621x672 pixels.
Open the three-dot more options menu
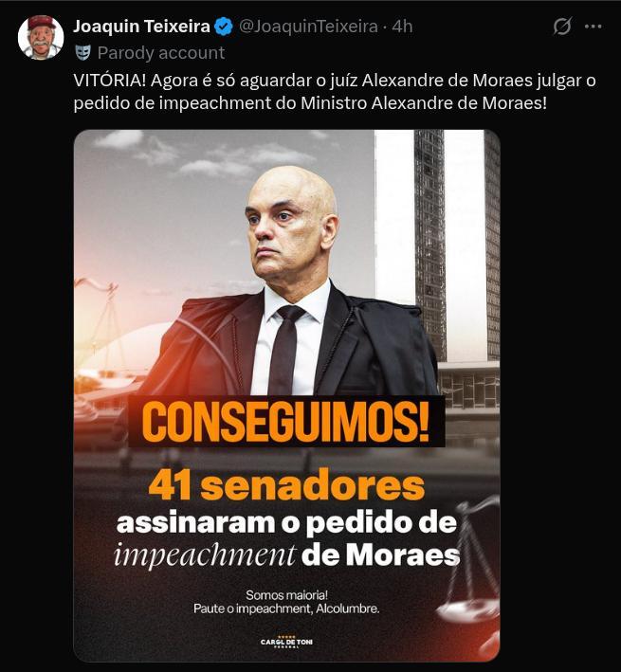coord(594,27)
